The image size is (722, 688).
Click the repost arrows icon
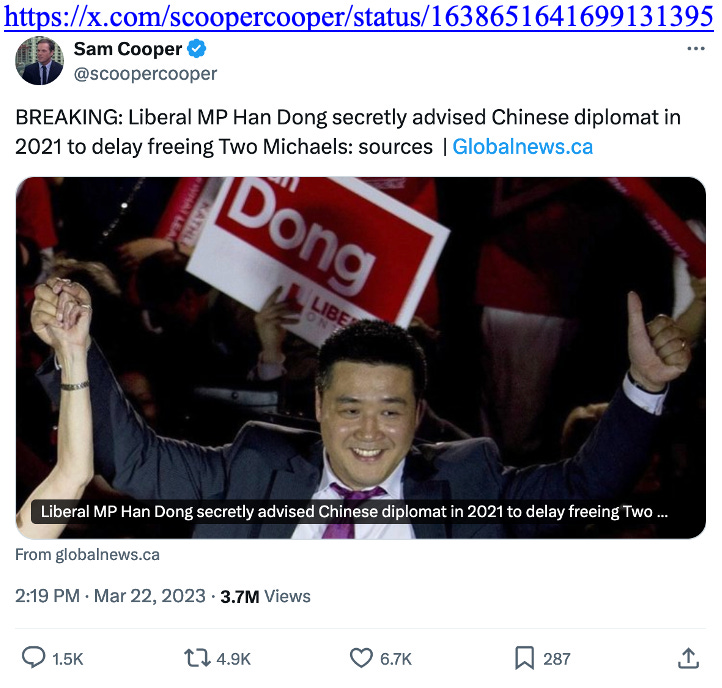click(197, 658)
